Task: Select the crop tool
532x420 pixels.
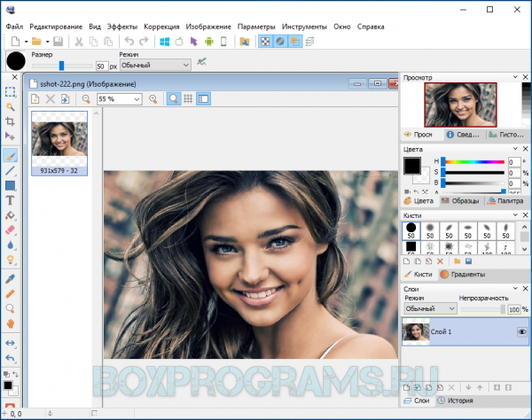Action: click(10, 121)
